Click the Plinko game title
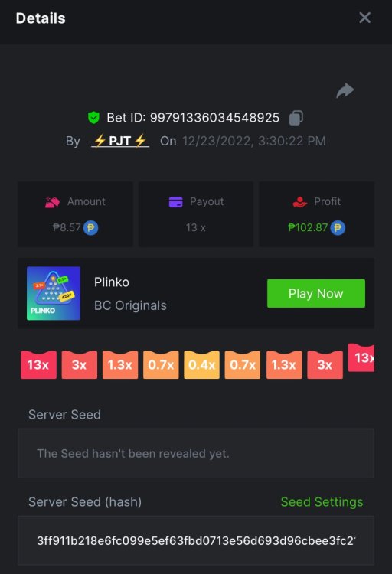 coord(111,282)
